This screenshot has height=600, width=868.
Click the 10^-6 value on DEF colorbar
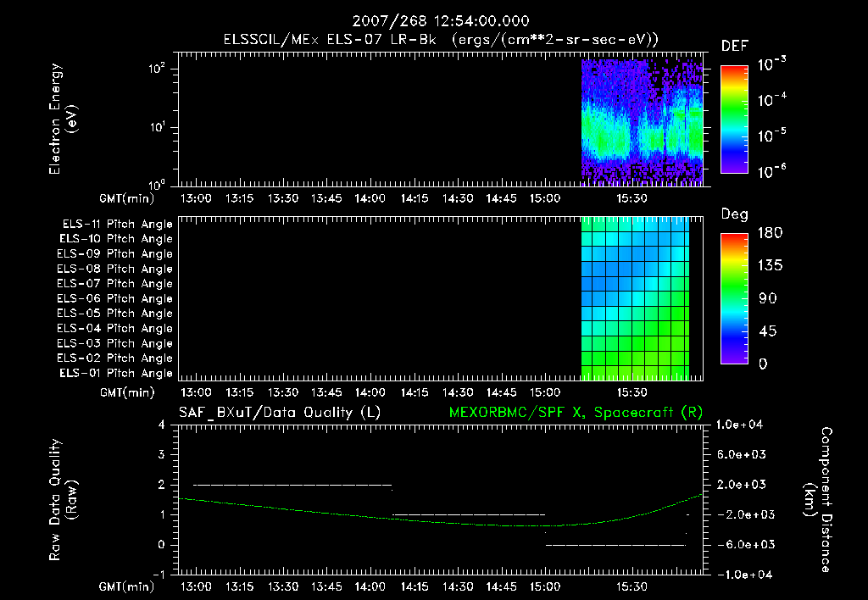point(771,171)
